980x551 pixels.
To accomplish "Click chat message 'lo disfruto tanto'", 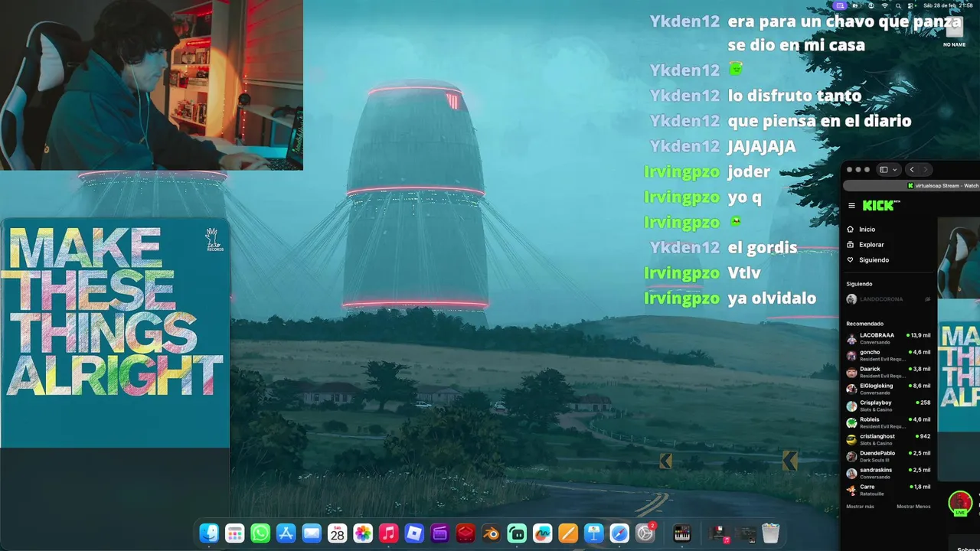I will pos(794,96).
